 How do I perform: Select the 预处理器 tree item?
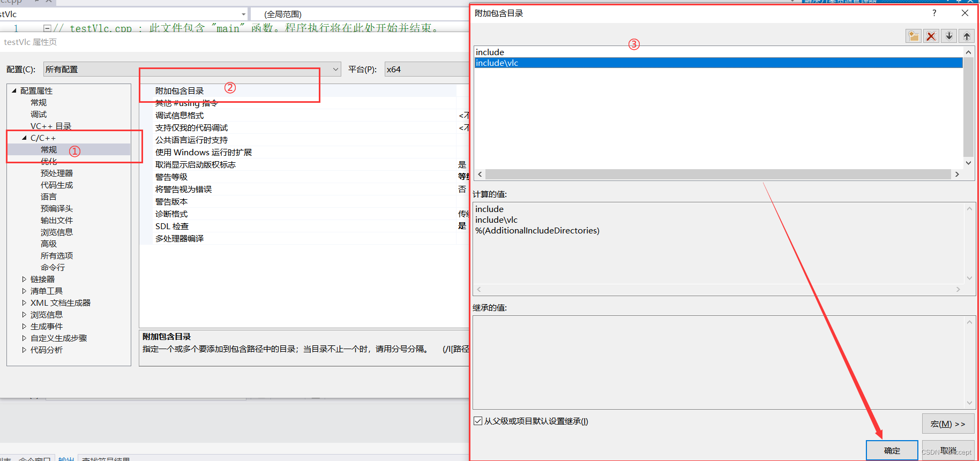57,173
